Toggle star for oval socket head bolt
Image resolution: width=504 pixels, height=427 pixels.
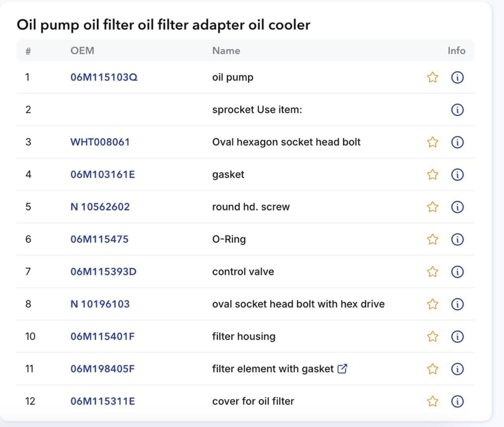[x=433, y=304]
